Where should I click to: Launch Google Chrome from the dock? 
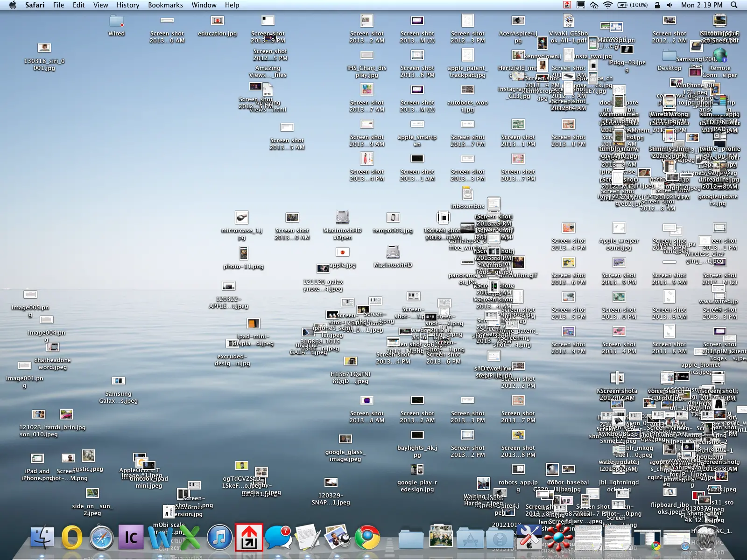tap(367, 538)
